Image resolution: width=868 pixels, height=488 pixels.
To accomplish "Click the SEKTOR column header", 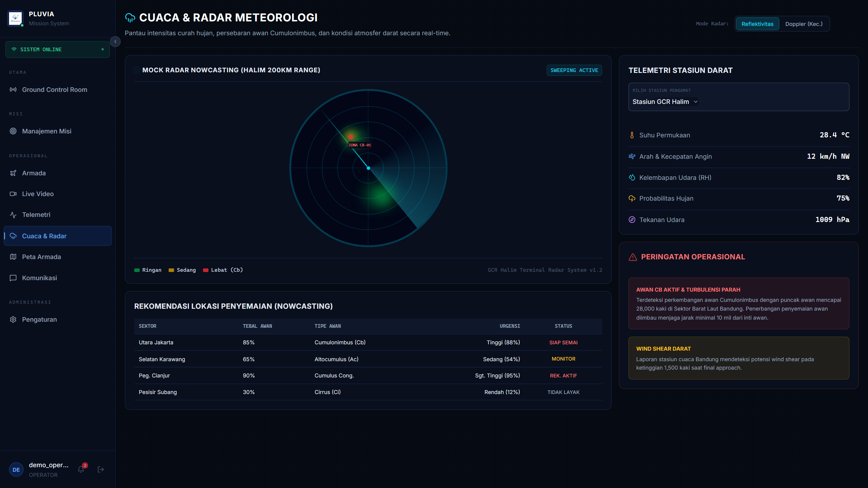I will coord(148,326).
